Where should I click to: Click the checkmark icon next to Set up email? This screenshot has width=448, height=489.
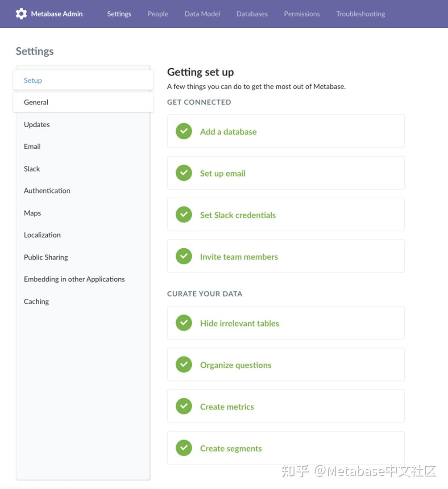(x=184, y=173)
